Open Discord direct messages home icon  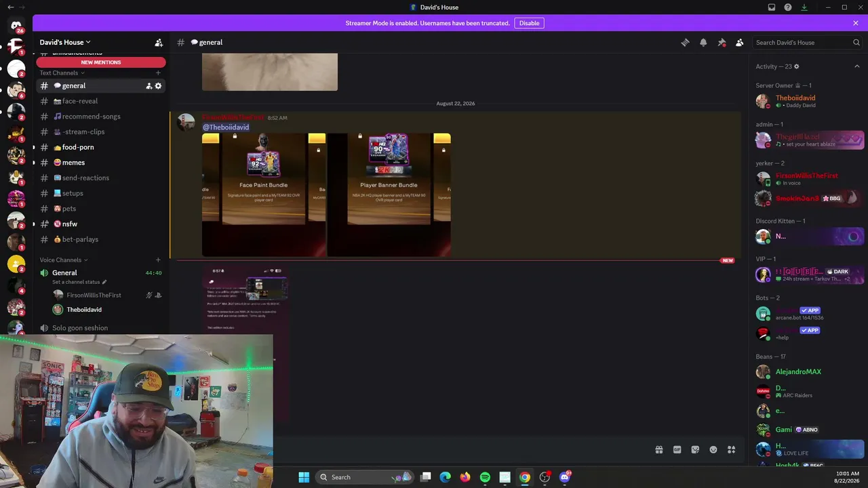pos(16,26)
